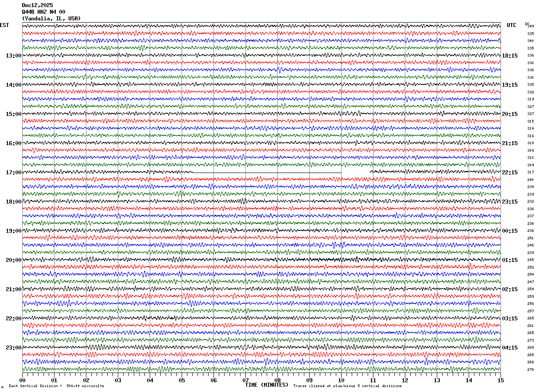Screen dimensions: 536x392
Task: Click the Vandalia, IL, USA location text
Action: (x=51, y=19)
